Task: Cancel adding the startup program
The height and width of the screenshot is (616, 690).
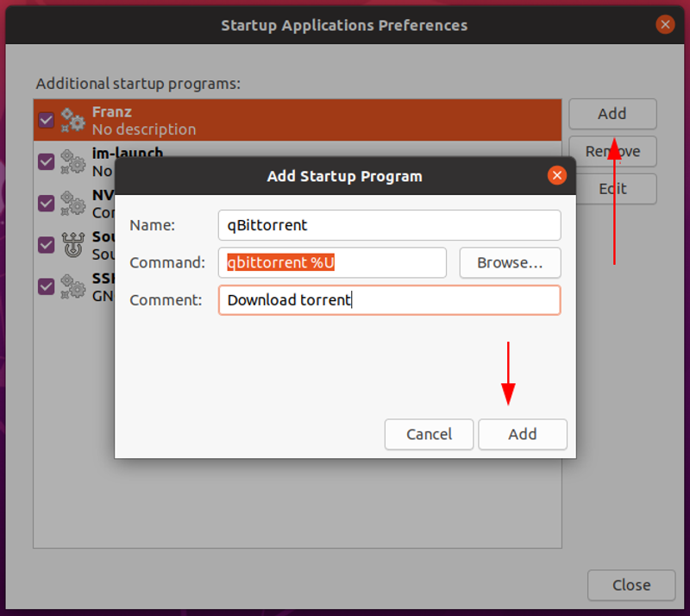Action: [x=429, y=434]
